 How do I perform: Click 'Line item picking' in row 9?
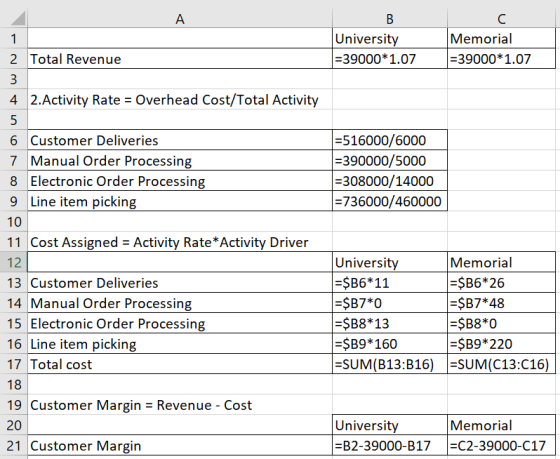pos(180,201)
